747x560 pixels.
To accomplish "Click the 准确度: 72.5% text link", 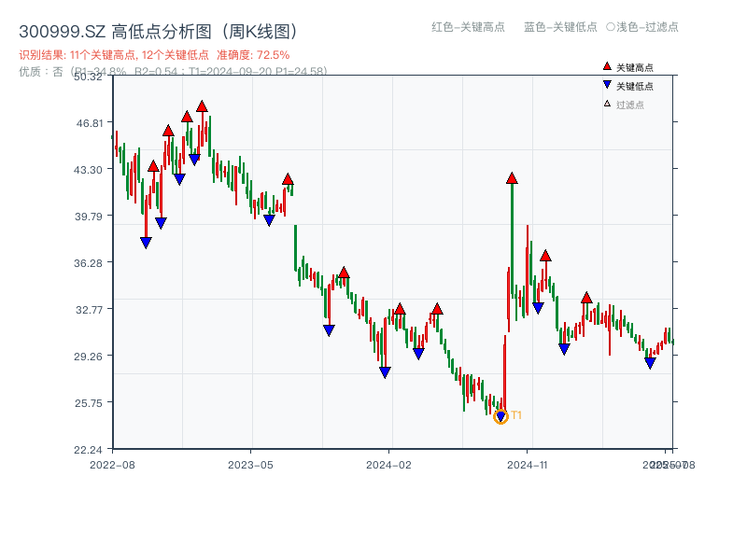I will (252, 54).
